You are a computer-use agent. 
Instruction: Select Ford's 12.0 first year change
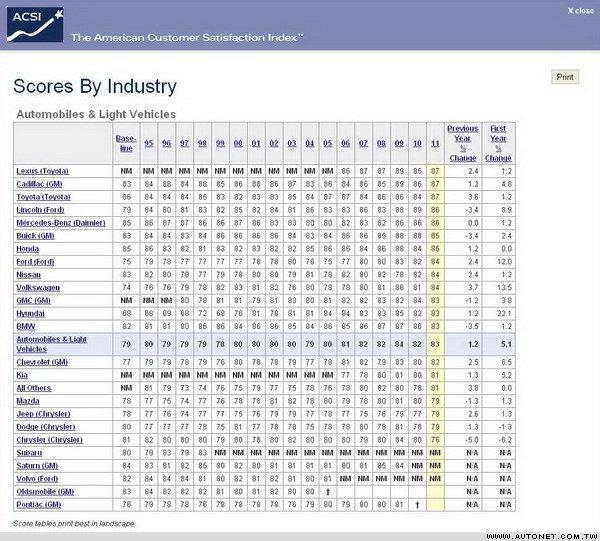pyautogui.click(x=504, y=262)
